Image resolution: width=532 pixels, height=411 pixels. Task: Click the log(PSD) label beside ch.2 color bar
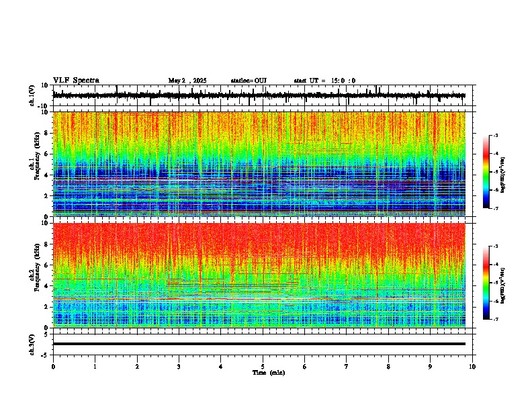(502, 286)
